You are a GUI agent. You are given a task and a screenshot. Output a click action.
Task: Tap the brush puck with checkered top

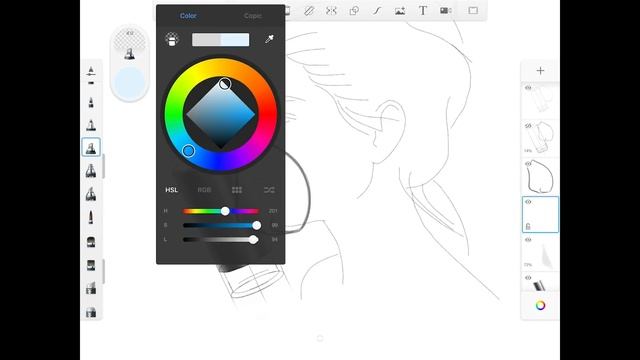129,44
